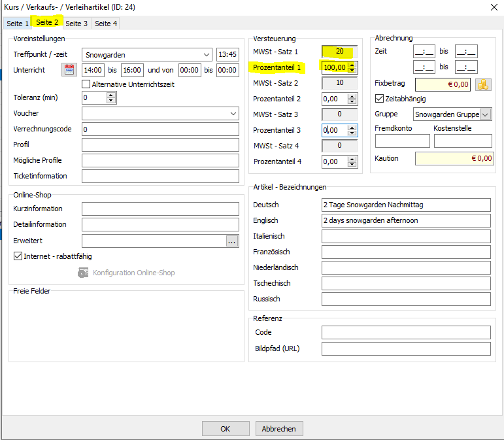Increase Prozentanteil 1 spinner value

[x=352, y=65]
